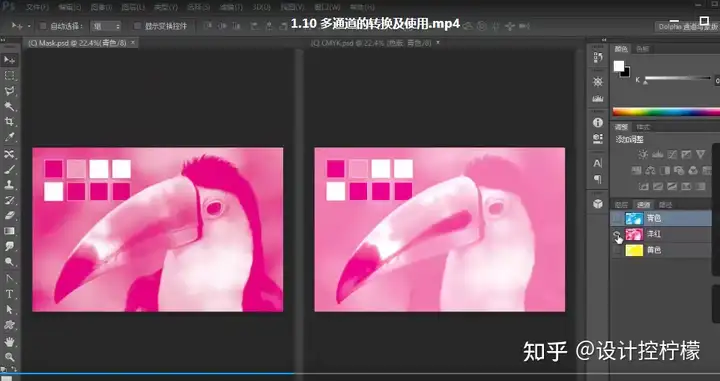720x381 pixels.
Task: Add a Channel Mixer adjustment
Action: coord(693,171)
